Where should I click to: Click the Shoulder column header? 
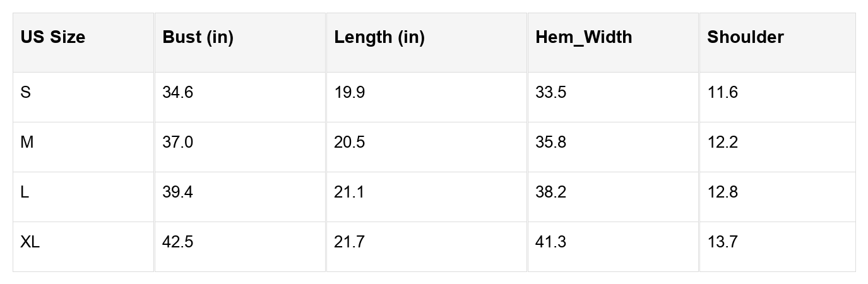tap(745, 38)
